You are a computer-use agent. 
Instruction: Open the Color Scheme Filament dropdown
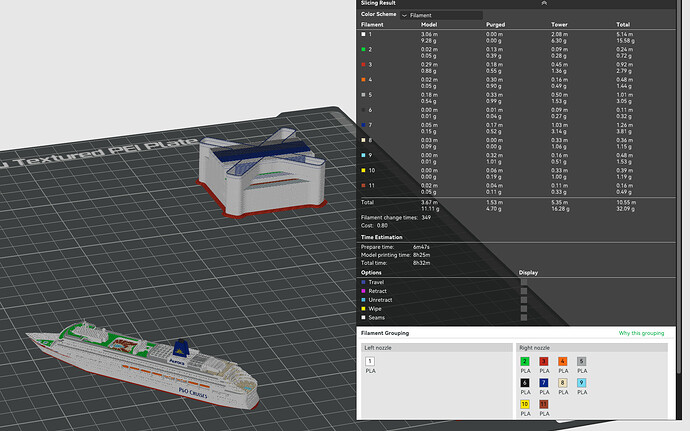pyautogui.click(x=441, y=15)
